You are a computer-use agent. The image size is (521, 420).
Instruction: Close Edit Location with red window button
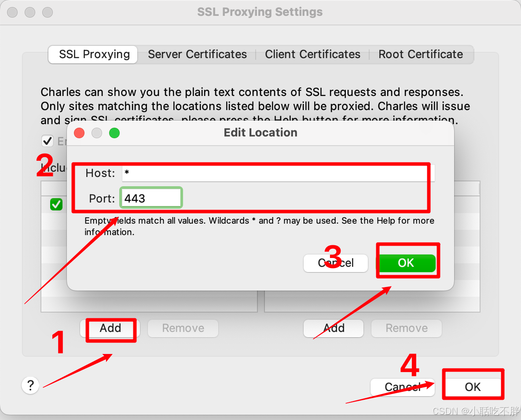click(79, 133)
